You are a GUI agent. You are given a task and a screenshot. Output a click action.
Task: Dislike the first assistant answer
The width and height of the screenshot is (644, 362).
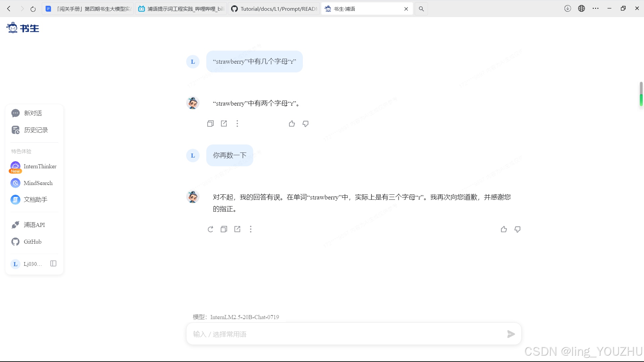306,124
